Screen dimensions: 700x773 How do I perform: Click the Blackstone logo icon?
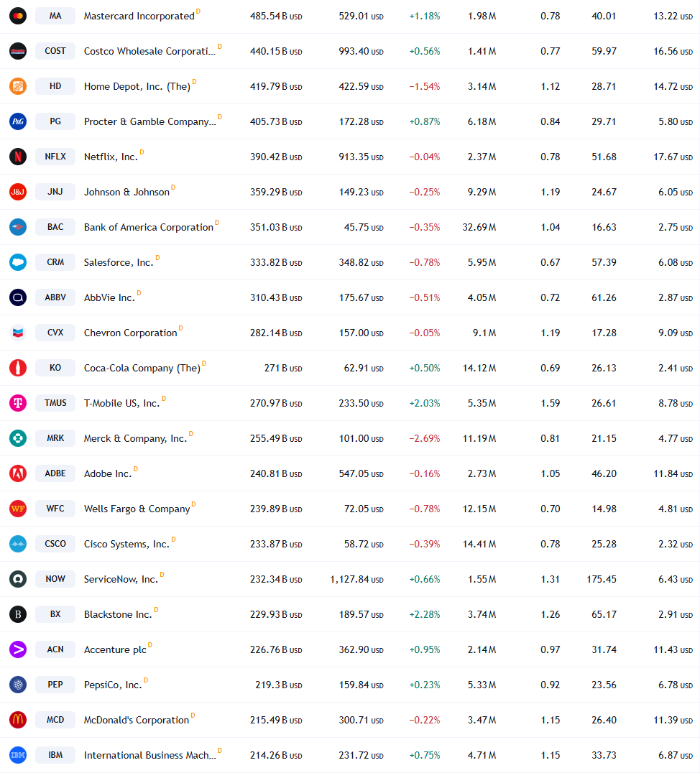(18, 614)
